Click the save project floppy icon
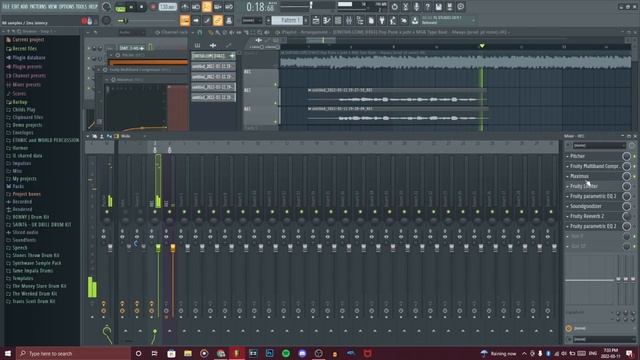Screen dimensions: 640x360 click(438, 7)
